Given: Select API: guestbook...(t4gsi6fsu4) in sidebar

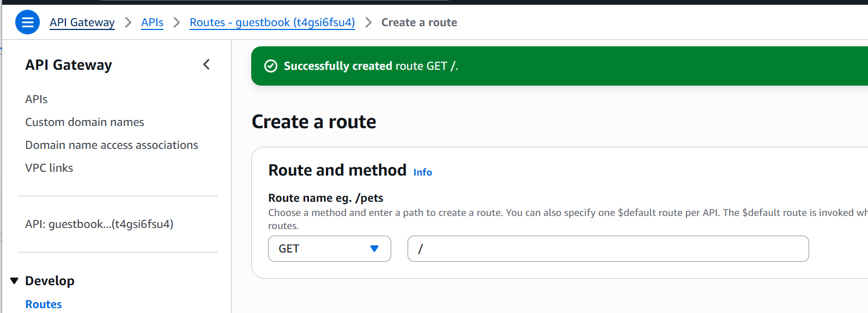Looking at the screenshot, I should (x=99, y=224).
